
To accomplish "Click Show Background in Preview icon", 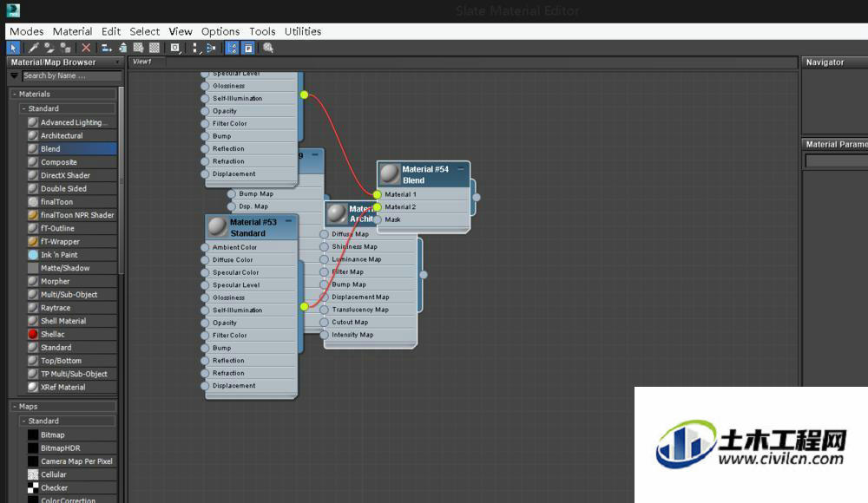I will (155, 49).
